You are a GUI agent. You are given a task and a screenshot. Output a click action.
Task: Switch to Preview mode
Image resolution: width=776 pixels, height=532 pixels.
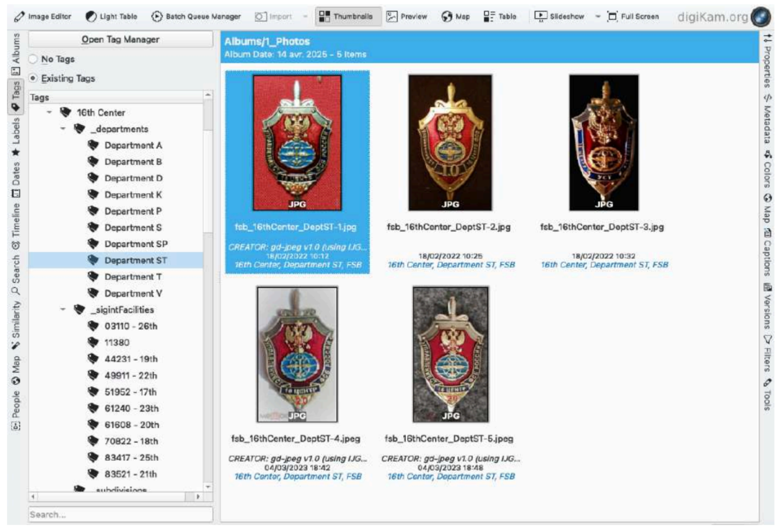pyautogui.click(x=407, y=17)
